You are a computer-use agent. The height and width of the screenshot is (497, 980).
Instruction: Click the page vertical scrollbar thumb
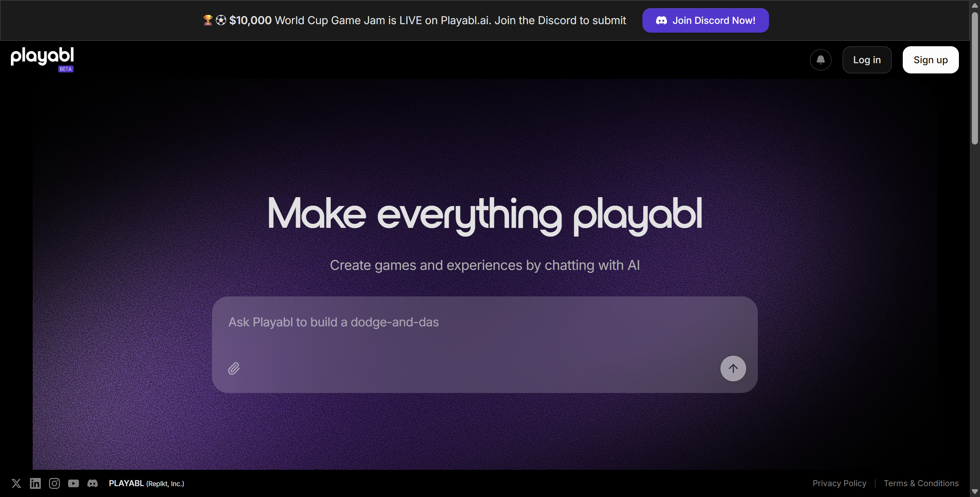tap(974, 78)
